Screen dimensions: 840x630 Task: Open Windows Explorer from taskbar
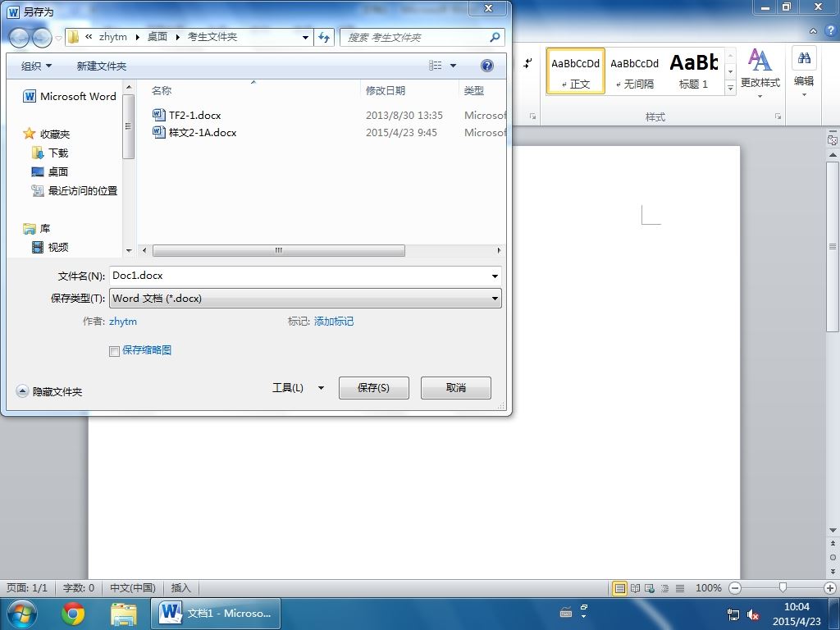coord(123,614)
